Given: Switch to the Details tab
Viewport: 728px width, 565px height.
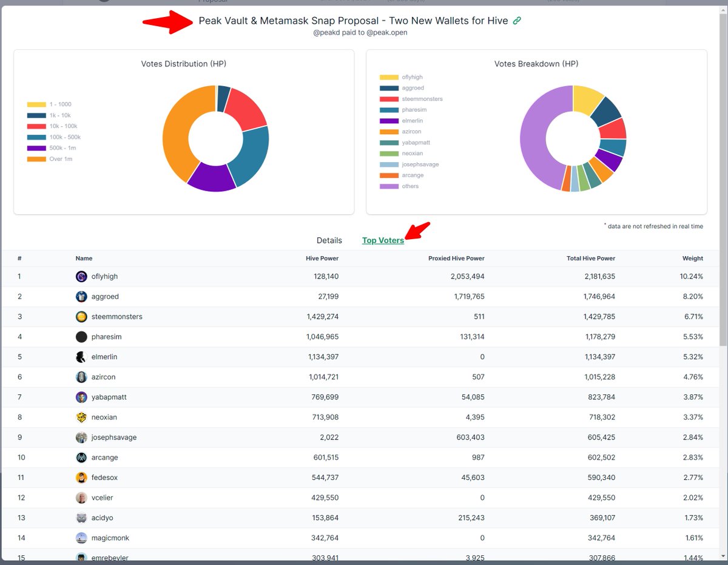Looking at the screenshot, I should (x=329, y=240).
